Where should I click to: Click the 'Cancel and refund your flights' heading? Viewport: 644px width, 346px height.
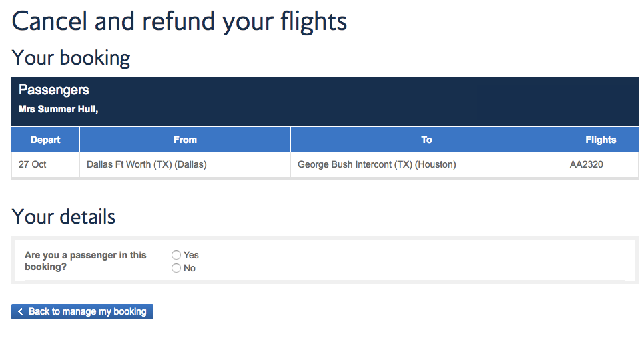click(x=180, y=21)
